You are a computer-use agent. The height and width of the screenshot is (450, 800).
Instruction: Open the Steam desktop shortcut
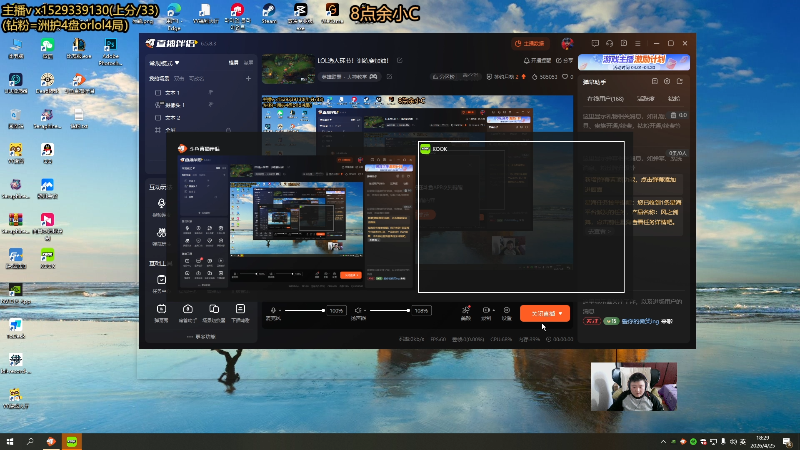coord(269,13)
